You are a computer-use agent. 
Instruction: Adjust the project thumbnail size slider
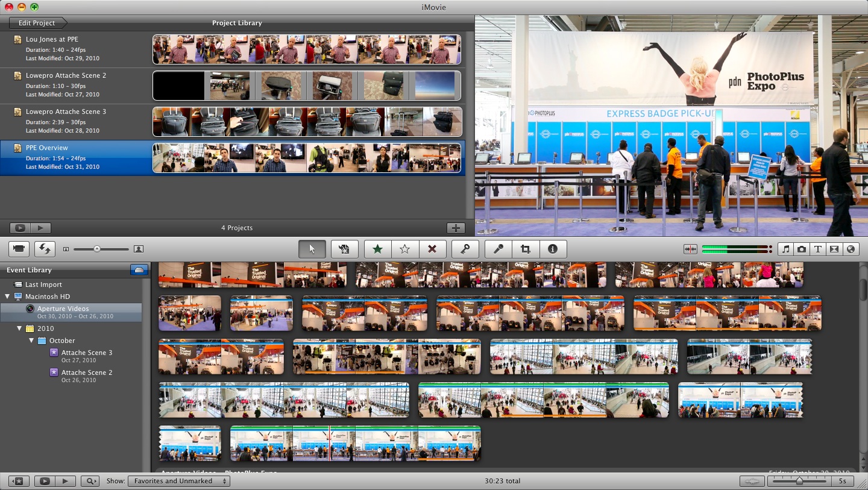[x=96, y=249]
